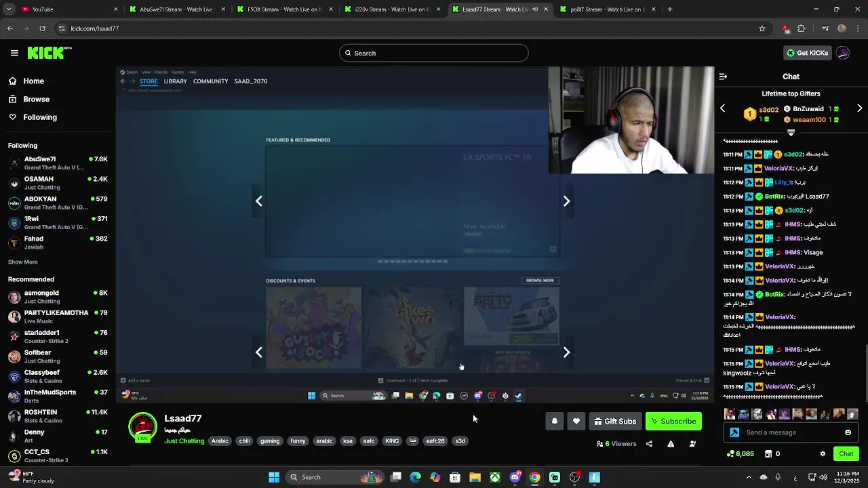Viewport: 868px width, 488px height.
Task: Open chat settings gear
Action: [x=823, y=454]
